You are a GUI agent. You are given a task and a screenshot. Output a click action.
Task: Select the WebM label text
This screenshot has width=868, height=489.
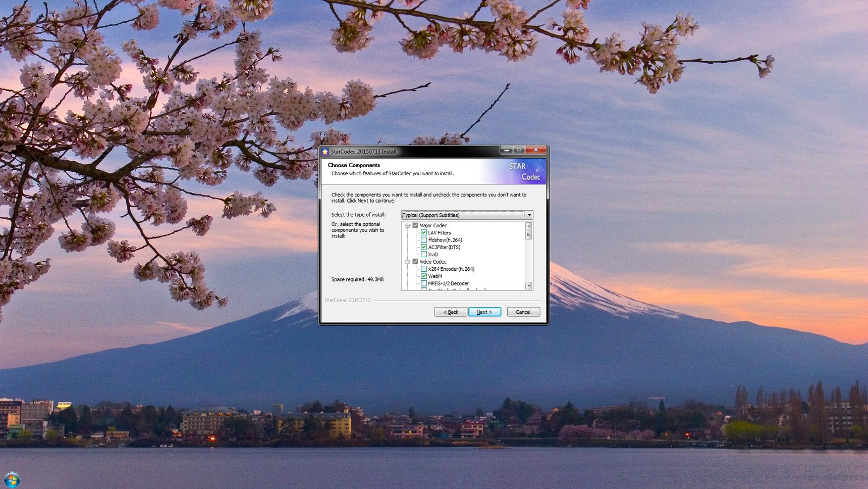[x=435, y=276]
